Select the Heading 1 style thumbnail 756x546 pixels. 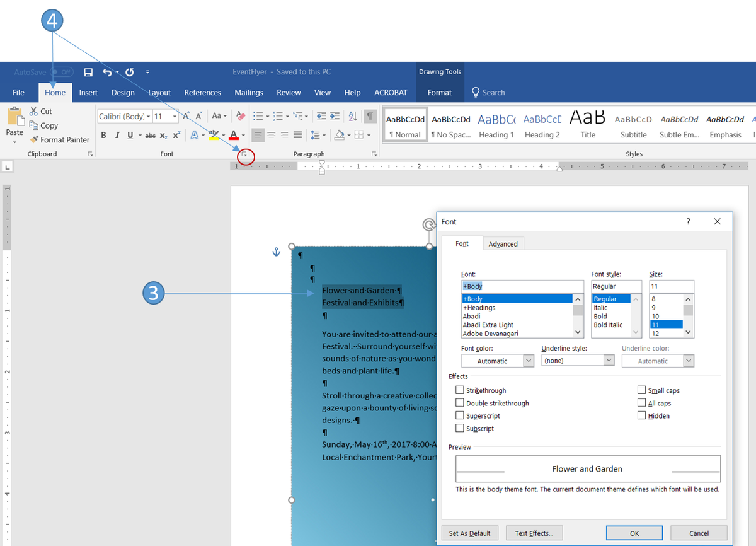pyautogui.click(x=496, y=124)
